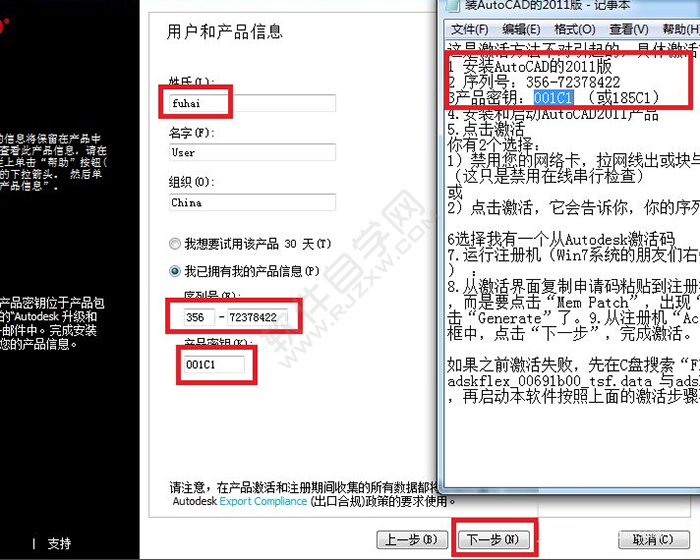Click the 下一步 (Next) button
This screenshot has height=560, width=700.
point(493,539)
